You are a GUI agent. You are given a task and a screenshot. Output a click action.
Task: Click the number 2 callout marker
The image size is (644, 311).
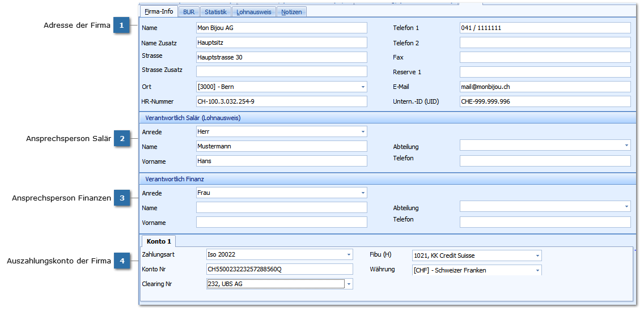click(120, 138)
